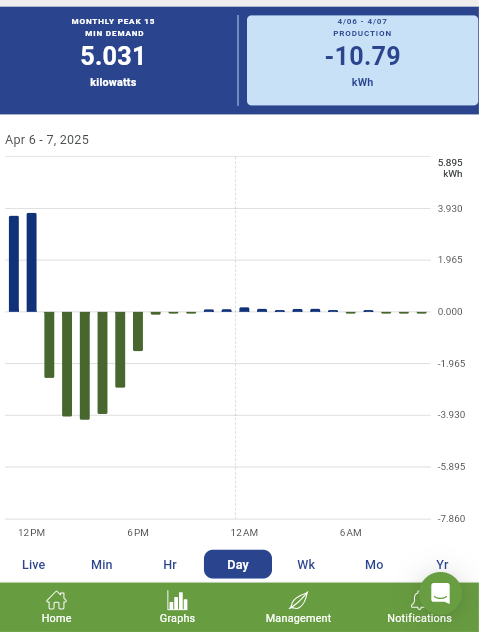Switch to the Yr interval

pyautogui.click(x=442, y=564)
